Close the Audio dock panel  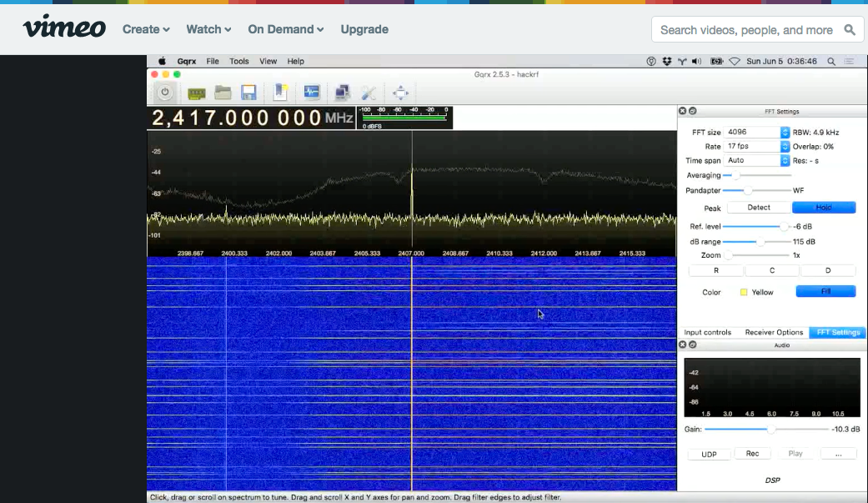click(x=683, y=345)
